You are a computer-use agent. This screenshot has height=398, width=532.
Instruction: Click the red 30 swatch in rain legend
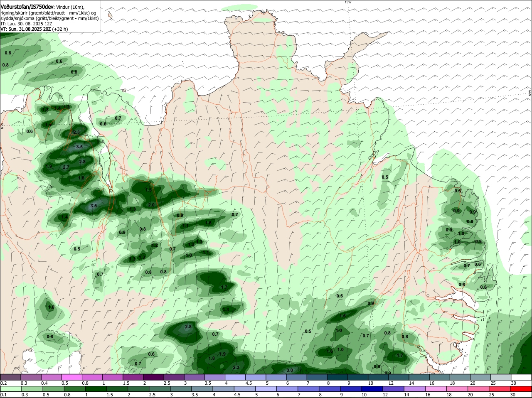[x=522, y=389]
